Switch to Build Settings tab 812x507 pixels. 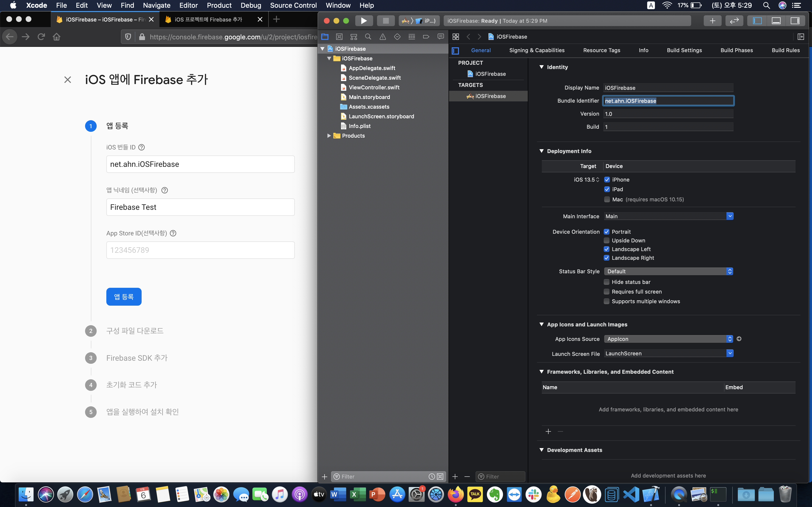click(684, 50)
